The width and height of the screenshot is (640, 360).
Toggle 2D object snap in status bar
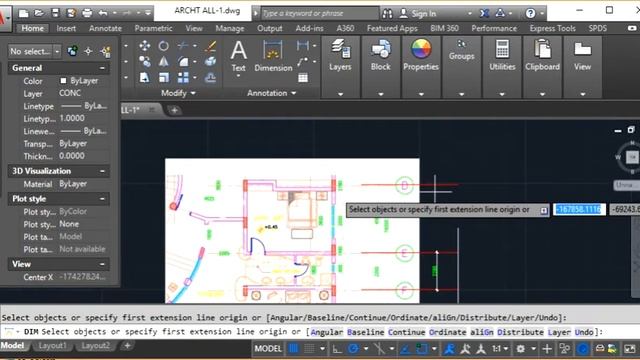click(x=422, y=349)
